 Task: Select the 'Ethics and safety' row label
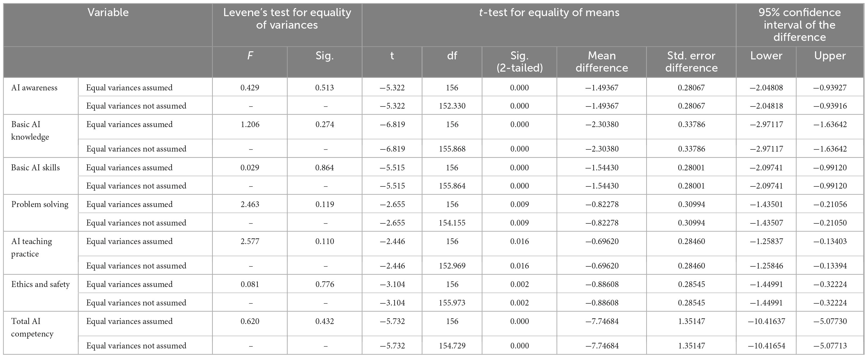pyautogui.click(x=41, y=284)
